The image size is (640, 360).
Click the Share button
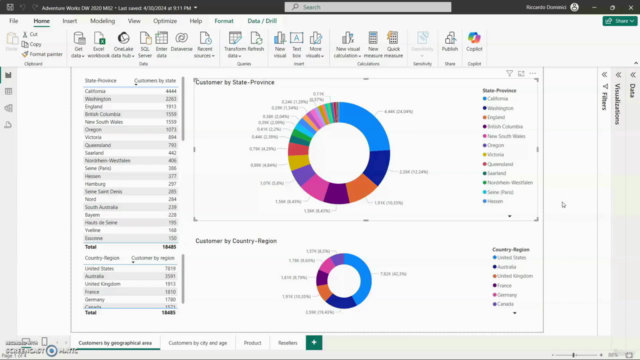click(620, 21)
